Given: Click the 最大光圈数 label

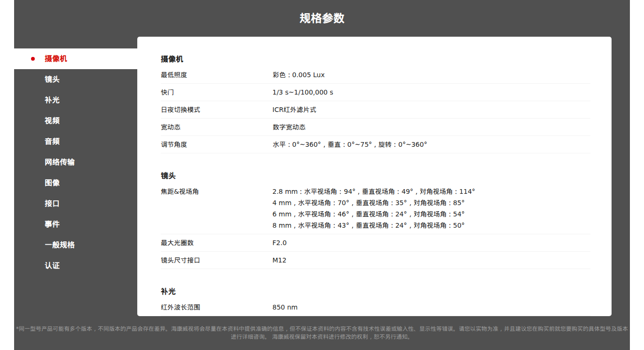Looking at the screenshot, I should pyautogui.click(x=177, y=243).
